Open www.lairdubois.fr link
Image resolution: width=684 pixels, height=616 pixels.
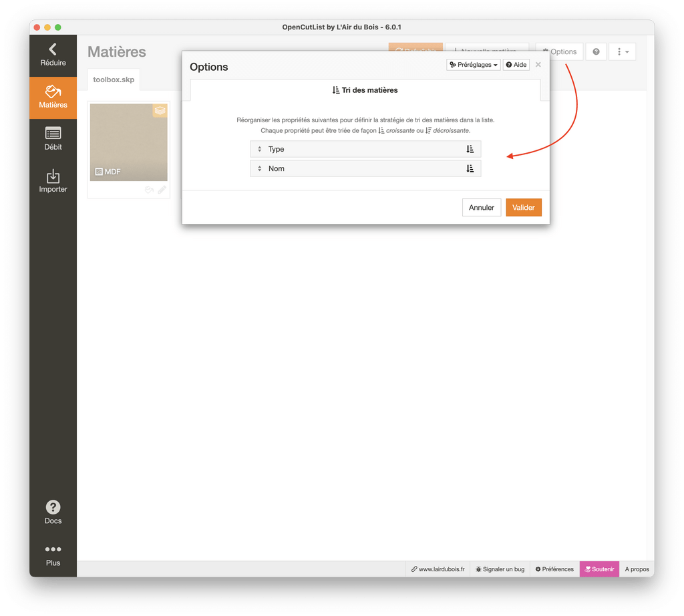click(x=438, y=569)
